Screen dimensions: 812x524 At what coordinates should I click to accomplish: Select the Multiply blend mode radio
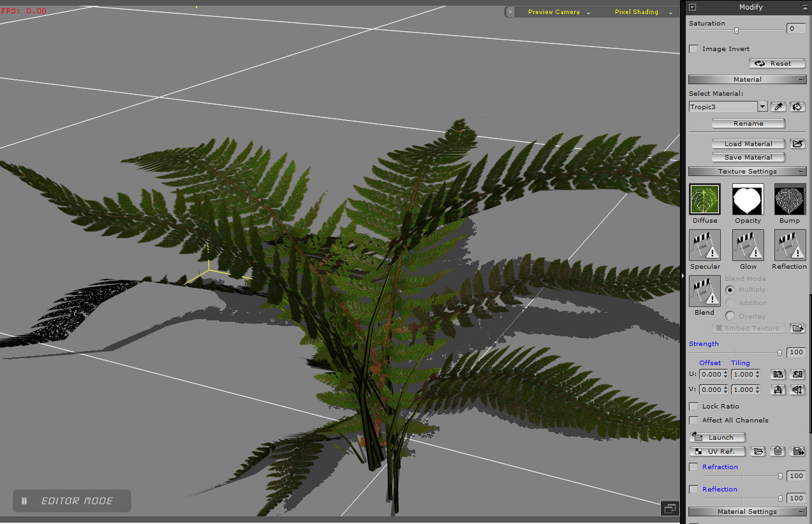click(730, 290)
